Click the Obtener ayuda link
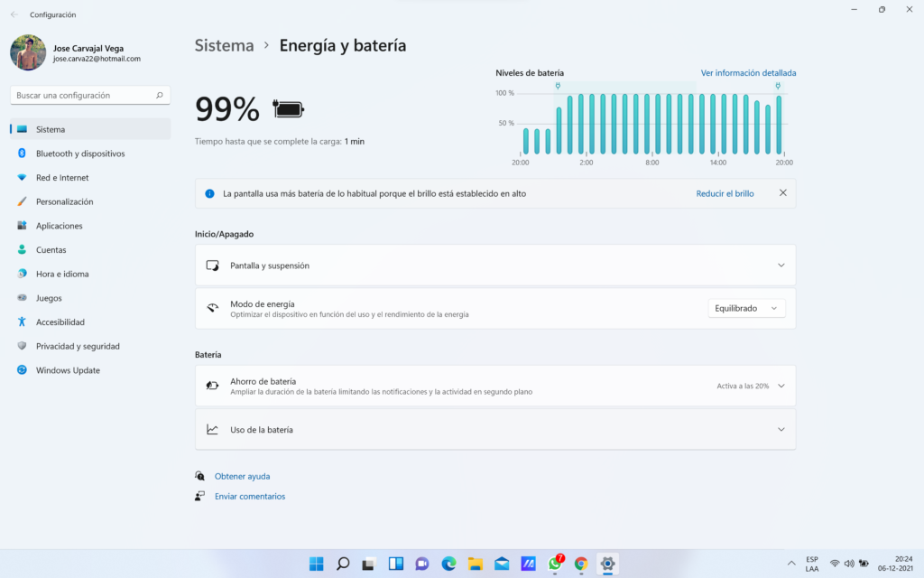The height and width of the screenshot is (578, 924). pos(242,476)
